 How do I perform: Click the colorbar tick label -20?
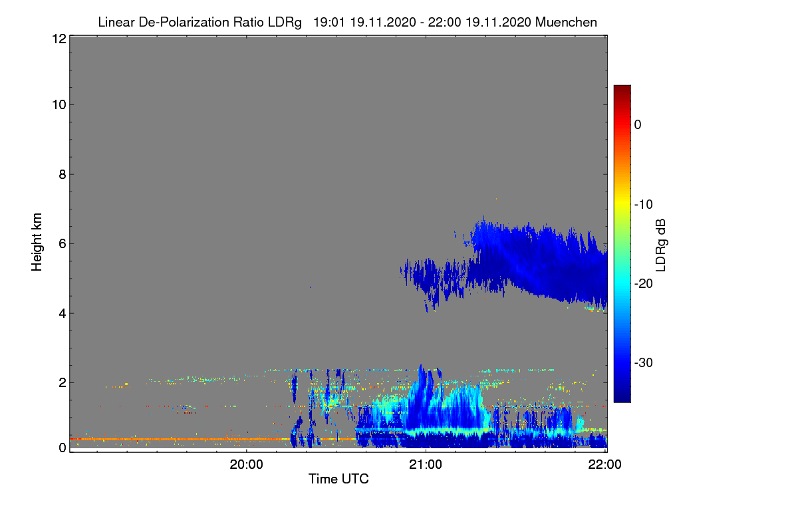(642, 283)
